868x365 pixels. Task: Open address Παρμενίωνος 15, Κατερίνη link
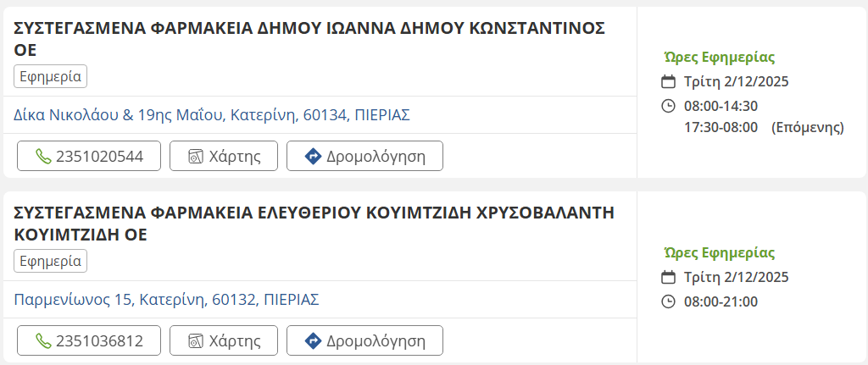(x=166, y=299)
